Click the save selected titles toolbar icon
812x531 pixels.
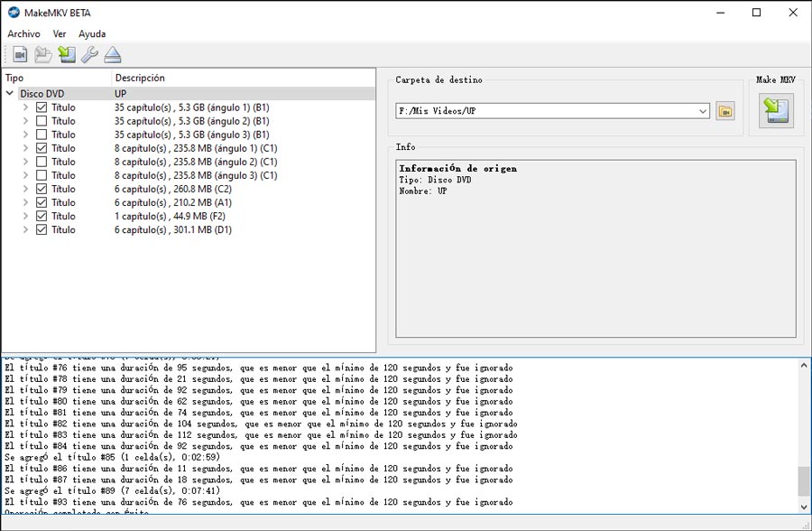point(66,54)
